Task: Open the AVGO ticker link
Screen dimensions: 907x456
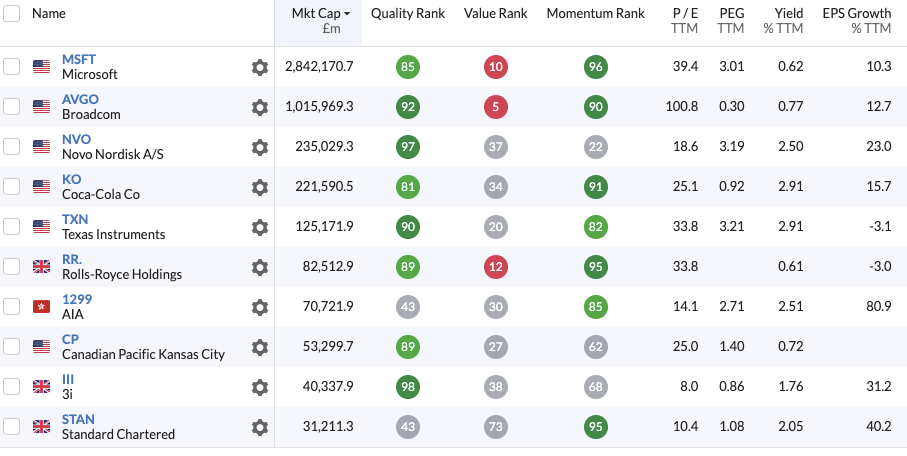Action: tap(80, 99)
